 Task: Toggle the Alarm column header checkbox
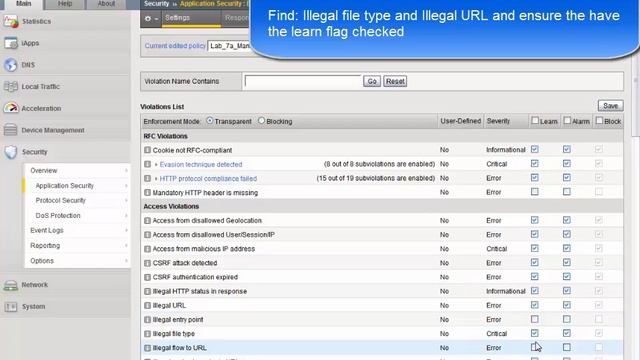coord(567,121)
